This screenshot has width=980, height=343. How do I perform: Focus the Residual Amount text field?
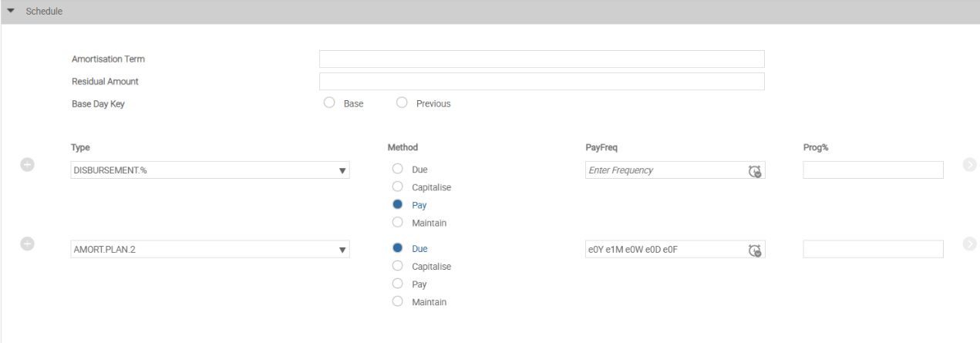[x=541, y=82]
